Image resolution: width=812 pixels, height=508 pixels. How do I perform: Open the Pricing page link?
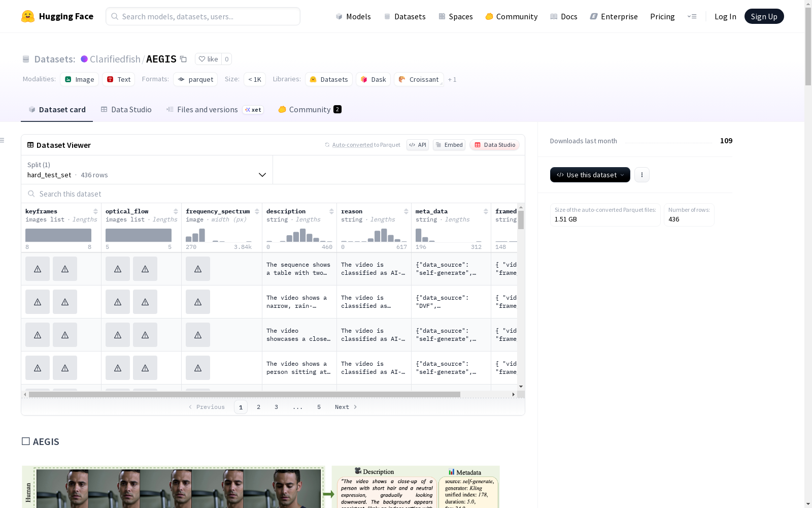[662, 16]
